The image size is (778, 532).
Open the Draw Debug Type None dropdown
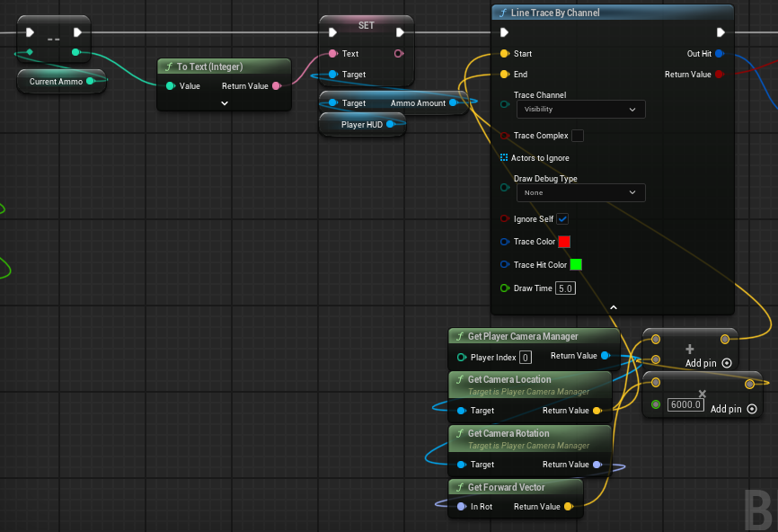pyautogui.click(x=581, y=192)
